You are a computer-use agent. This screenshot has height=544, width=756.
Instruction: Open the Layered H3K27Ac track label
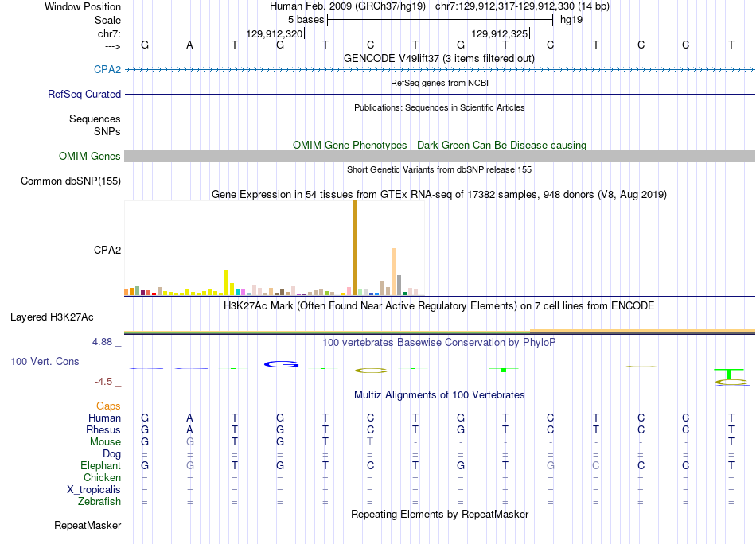point(52,317)
